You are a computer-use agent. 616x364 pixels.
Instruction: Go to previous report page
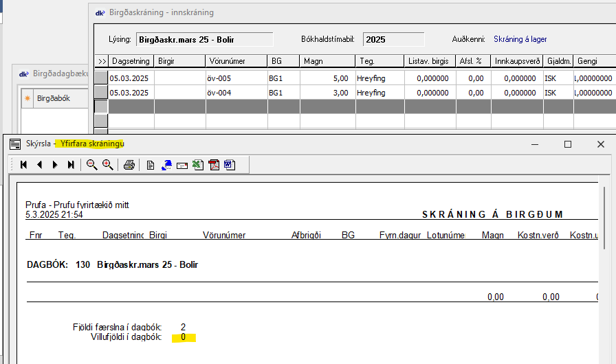[39, 165]
